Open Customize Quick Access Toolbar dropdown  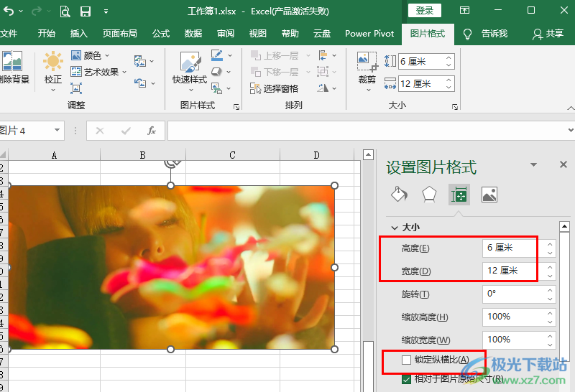click(106, 11)
